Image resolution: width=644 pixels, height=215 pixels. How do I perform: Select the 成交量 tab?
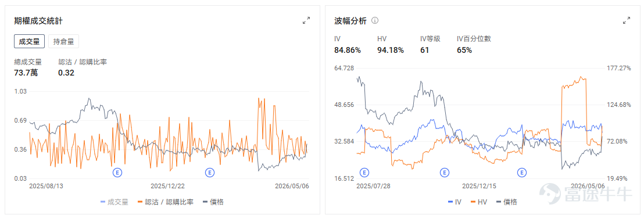click(x=29, y=41)
